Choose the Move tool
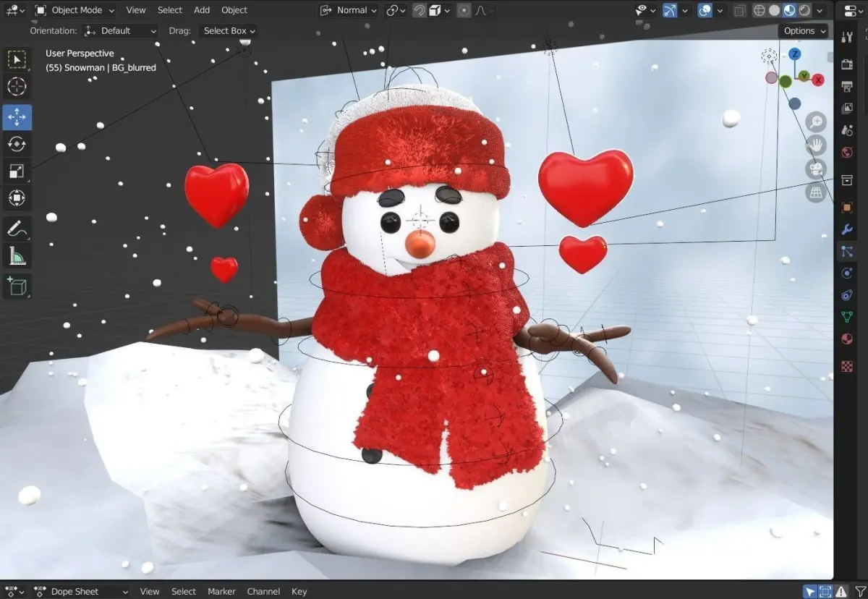 pos(17,117)
